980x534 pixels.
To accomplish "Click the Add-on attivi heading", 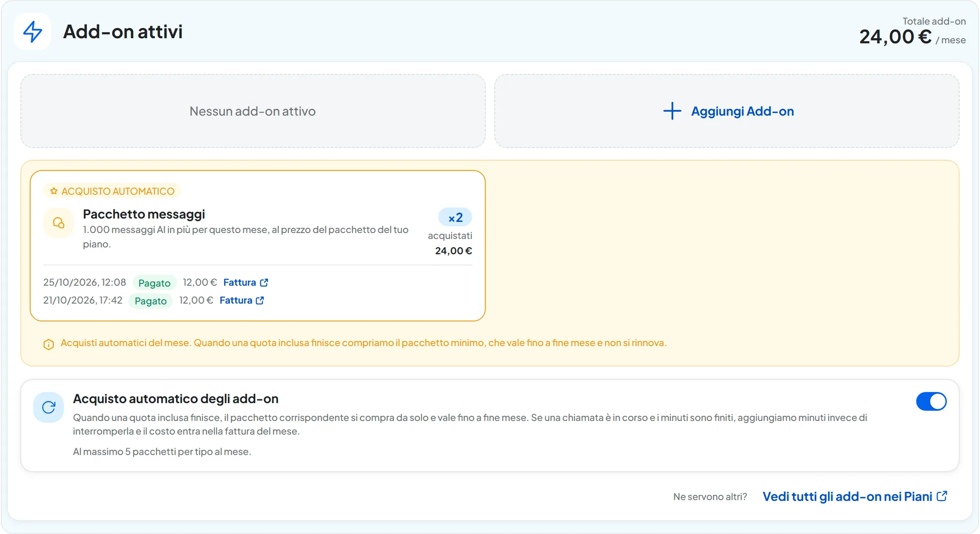I will [x=123, y=31].
